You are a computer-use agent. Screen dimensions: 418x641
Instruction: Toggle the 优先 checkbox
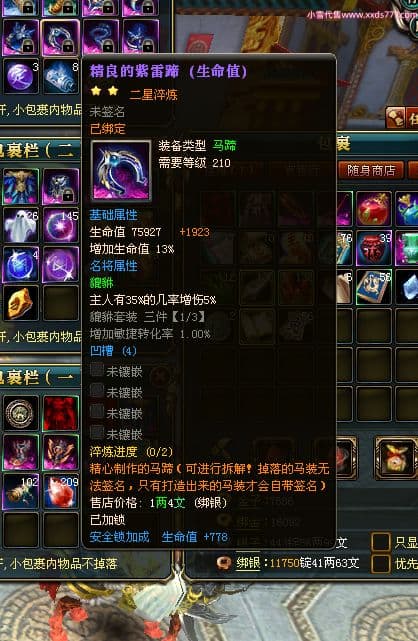380,564
